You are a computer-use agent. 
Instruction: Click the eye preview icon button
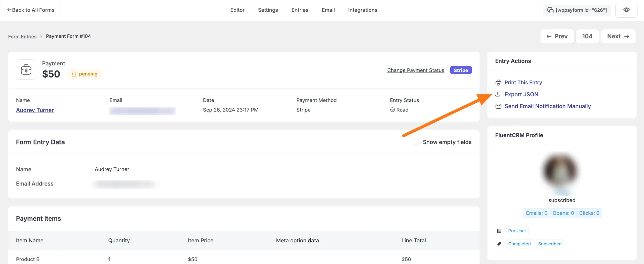[626, 10]
